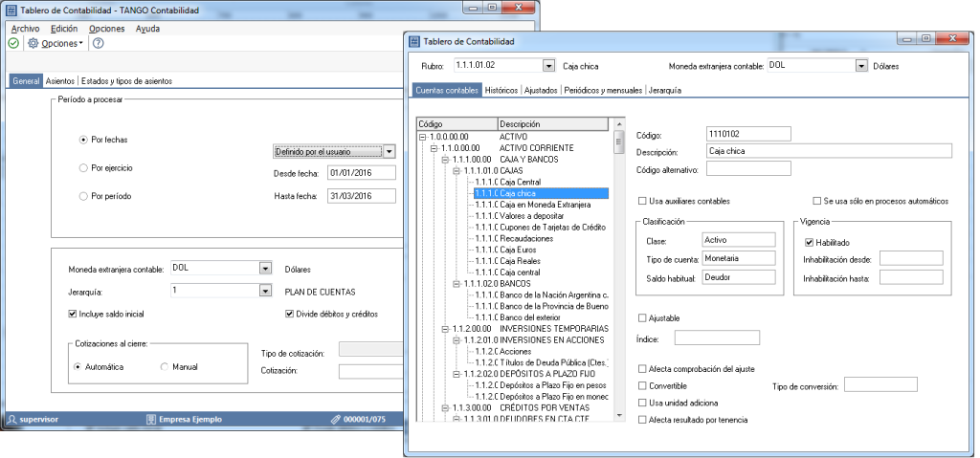Open the Definido por el usuario dropdown

click(389, 152)
